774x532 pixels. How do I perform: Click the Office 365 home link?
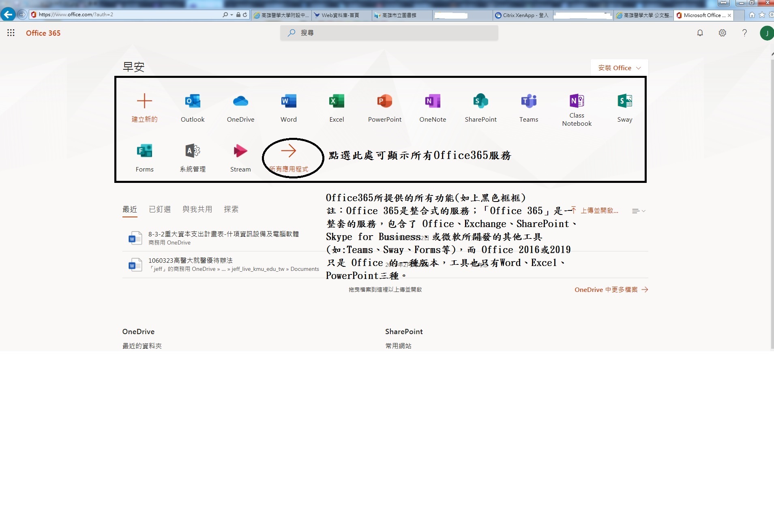[x=43, y=33]
